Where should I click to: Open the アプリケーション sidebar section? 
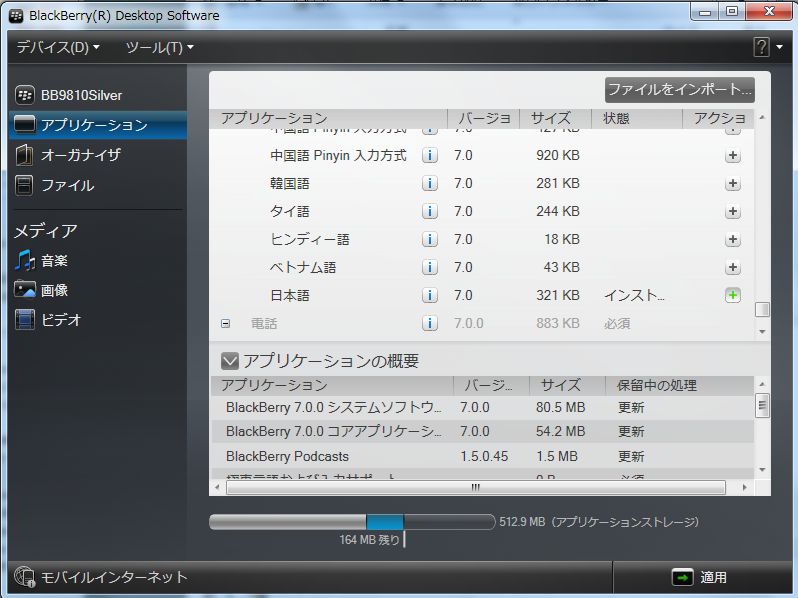pos(98,125)
